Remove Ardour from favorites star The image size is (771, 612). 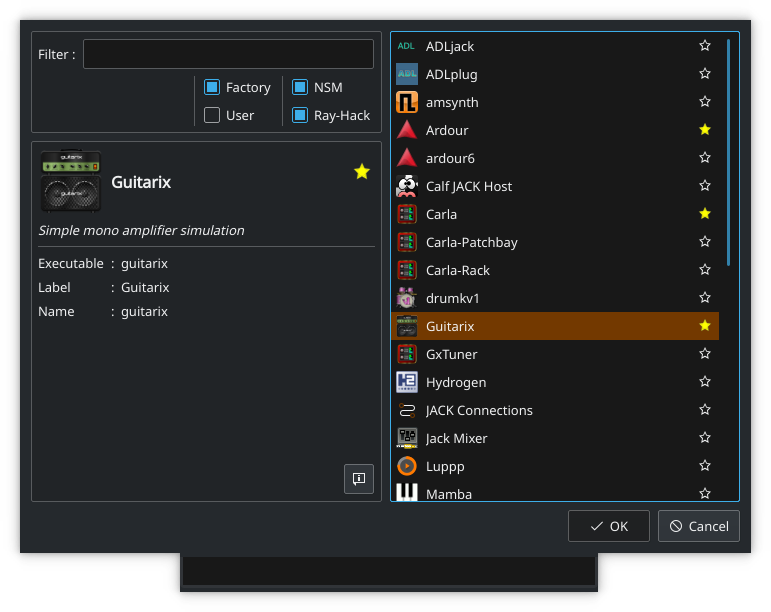tap(705, 130)
